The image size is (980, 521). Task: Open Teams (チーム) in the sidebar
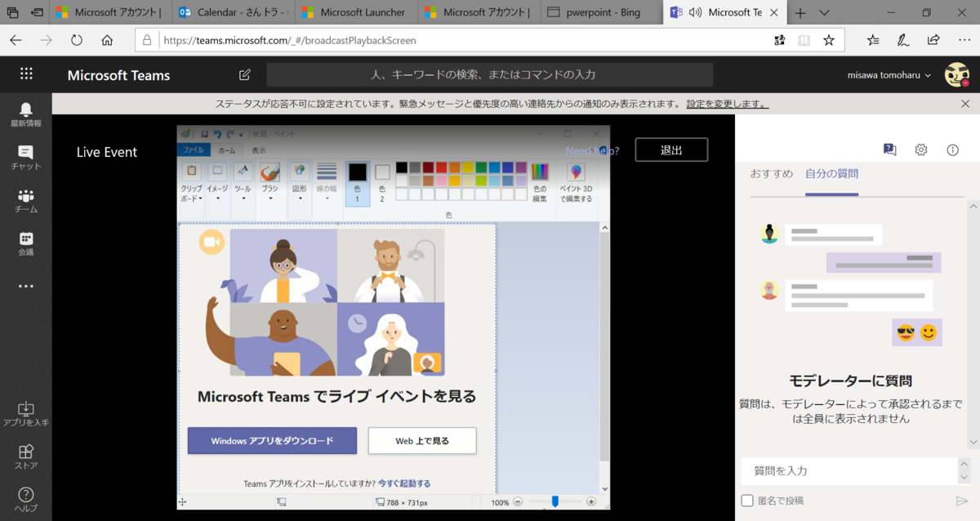click(26, 201)
